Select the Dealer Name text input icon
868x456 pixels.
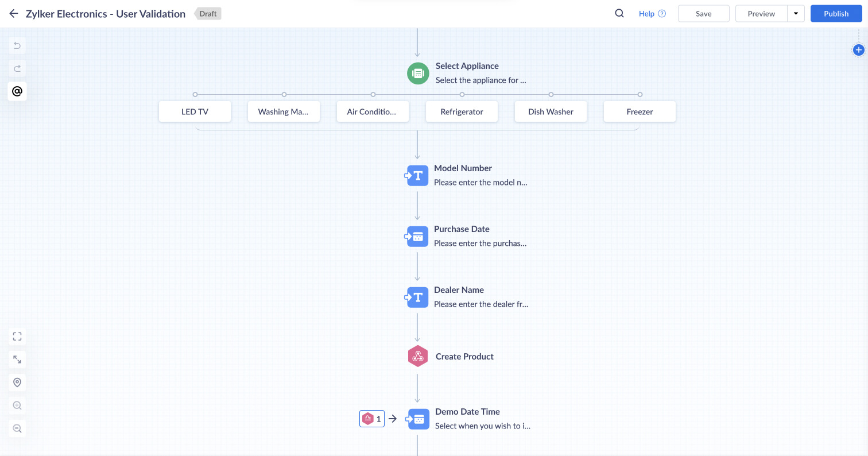click(x=417, y=297)
